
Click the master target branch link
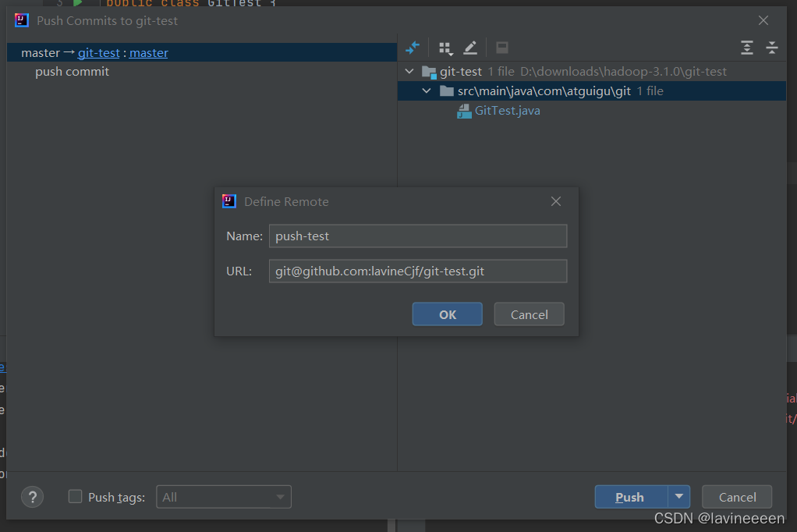[x=148, y=53]
